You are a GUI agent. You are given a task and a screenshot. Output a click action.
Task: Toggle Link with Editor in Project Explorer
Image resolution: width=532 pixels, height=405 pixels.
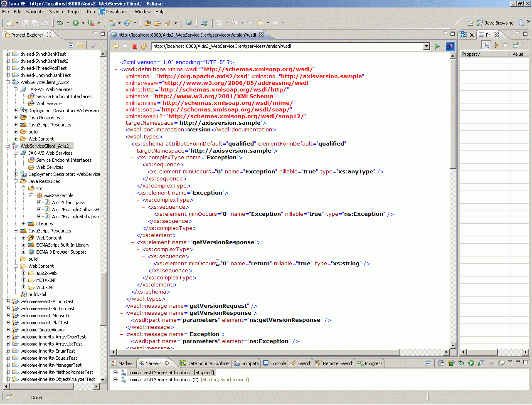[80, 45]
